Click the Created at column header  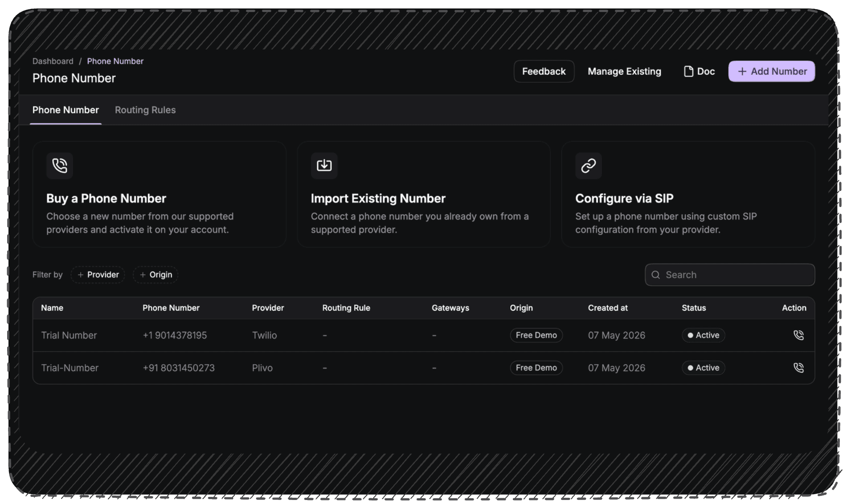[x=608, y=308]
